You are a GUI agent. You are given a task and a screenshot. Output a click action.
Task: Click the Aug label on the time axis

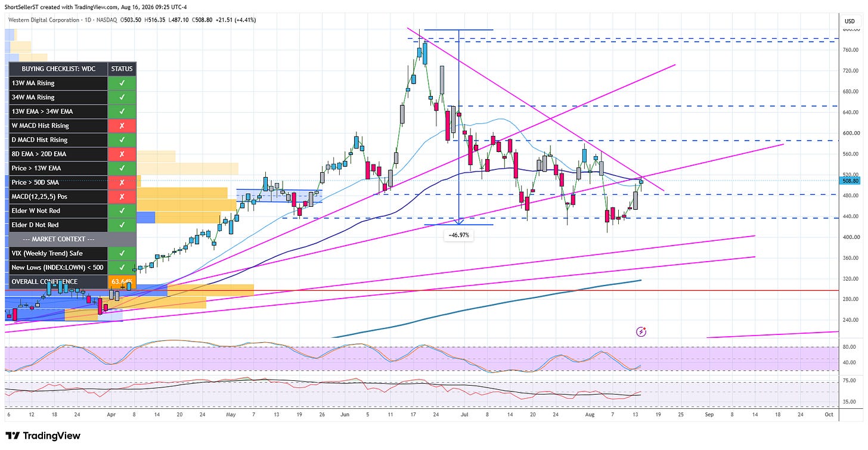tap(589, 413)
